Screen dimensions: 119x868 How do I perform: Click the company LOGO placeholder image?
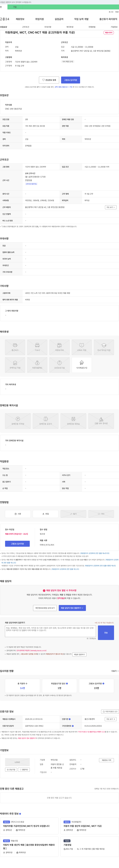click(17, 762)
